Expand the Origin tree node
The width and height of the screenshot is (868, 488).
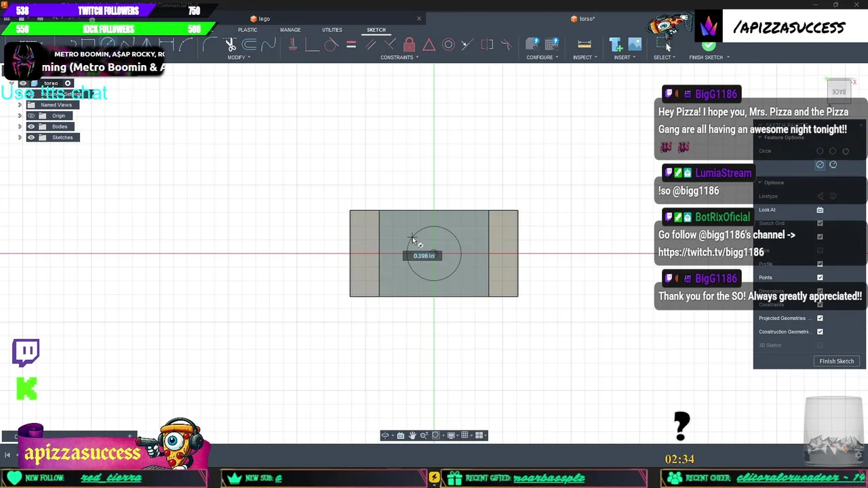pos(20,116)
